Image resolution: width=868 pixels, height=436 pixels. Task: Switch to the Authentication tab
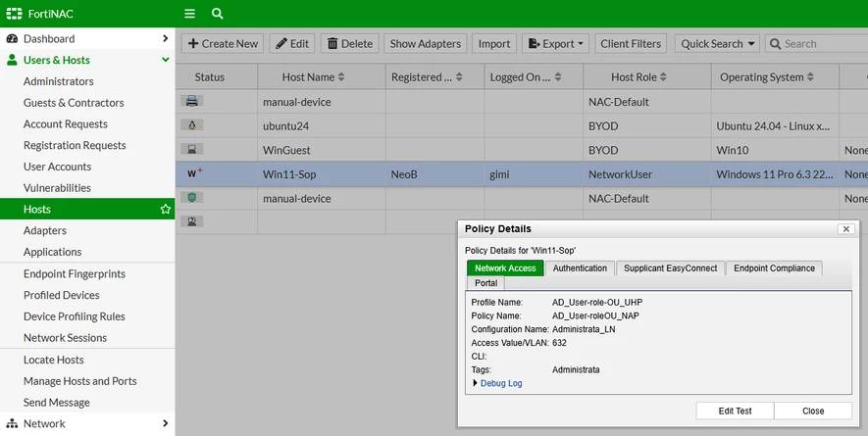580,267
